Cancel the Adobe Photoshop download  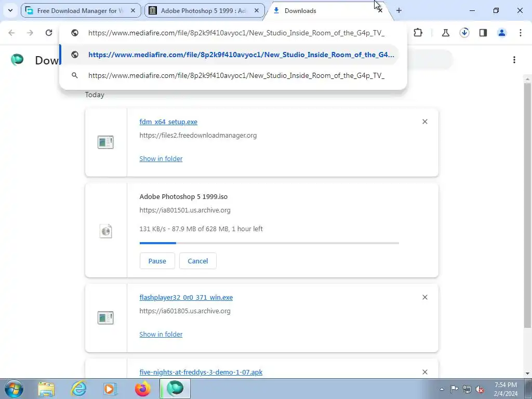198,261
